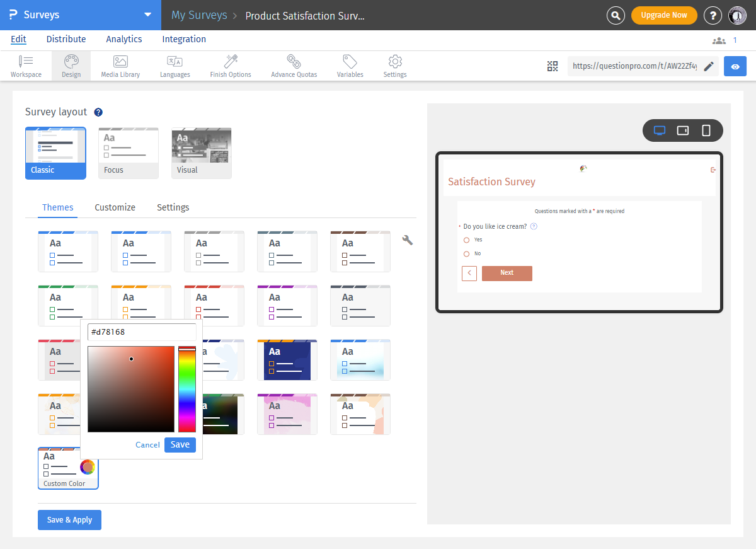
Task: Select the No radio button in preview
Action: coord(467,254)
